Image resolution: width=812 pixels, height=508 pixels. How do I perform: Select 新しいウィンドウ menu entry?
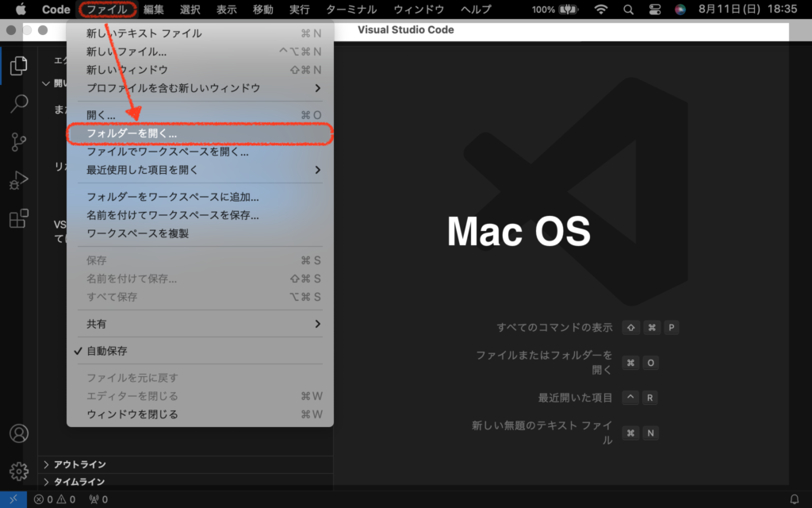pos(200,70)
